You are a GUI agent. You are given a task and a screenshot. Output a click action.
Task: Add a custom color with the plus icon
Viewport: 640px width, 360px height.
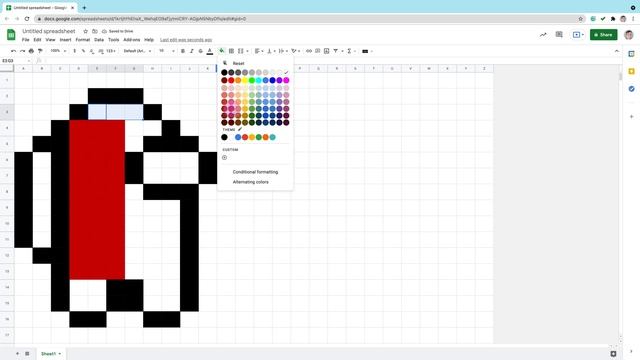pos(224,158)
